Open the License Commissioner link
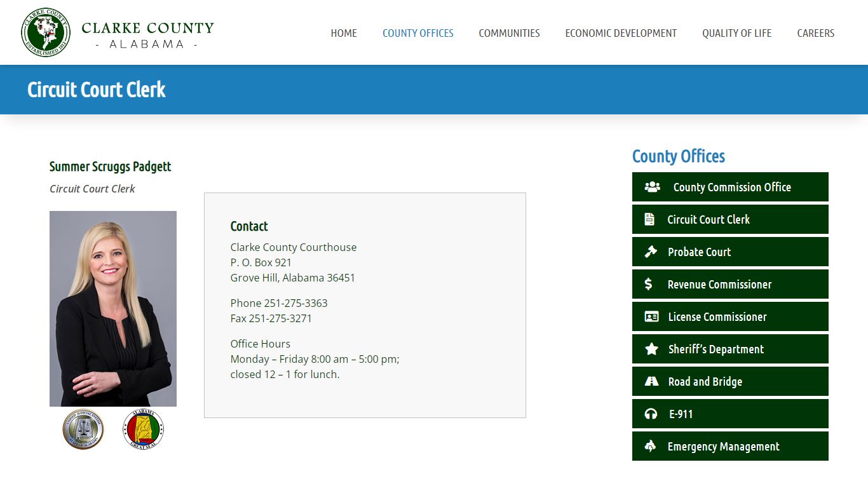Image resolution: width=868 pixels, height=488 pixels. (730, 316)
